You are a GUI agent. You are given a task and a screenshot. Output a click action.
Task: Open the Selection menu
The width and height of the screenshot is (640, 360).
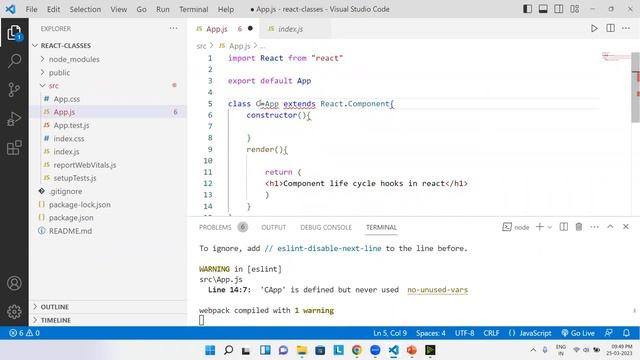[x=85, y=9]
